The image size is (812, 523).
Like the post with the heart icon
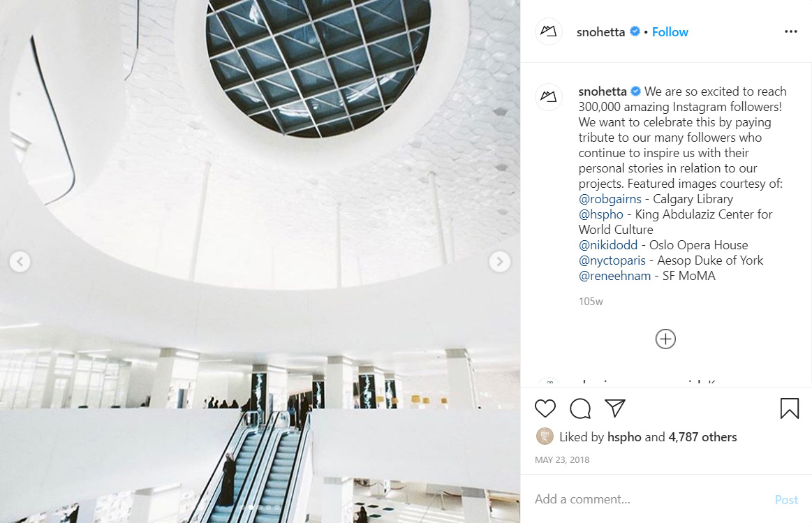tap(545, 408)
